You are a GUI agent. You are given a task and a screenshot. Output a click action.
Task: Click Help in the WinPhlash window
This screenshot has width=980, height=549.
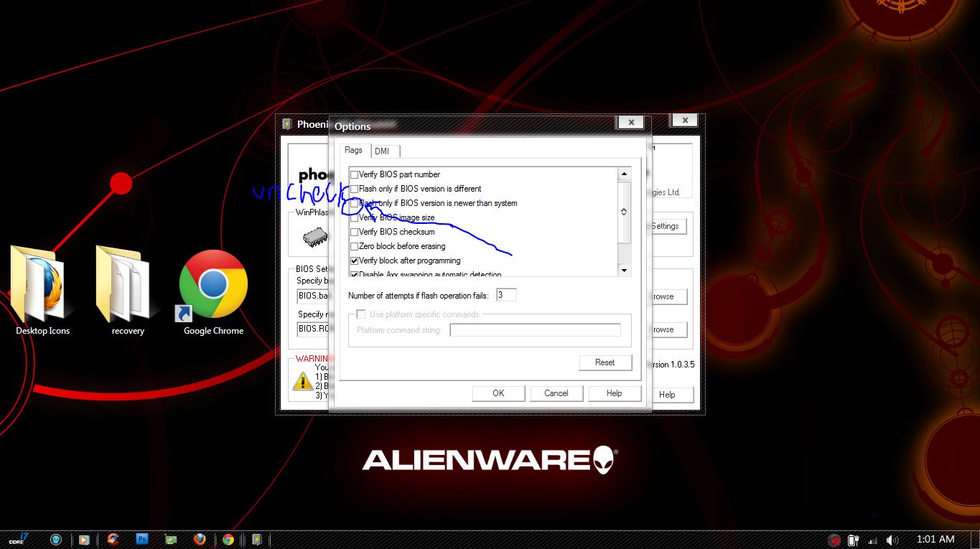click(672, 395)
